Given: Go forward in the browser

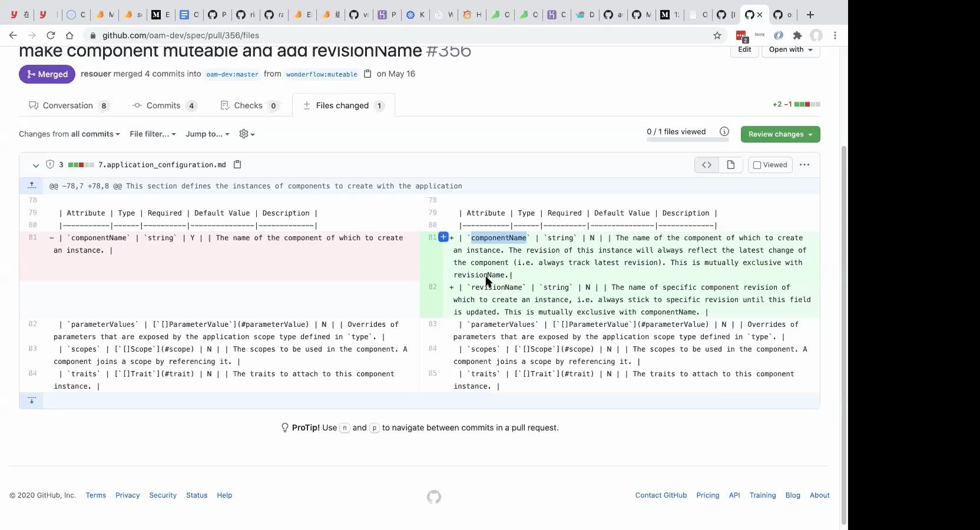Looking at the screenshot, I should 32,35.
